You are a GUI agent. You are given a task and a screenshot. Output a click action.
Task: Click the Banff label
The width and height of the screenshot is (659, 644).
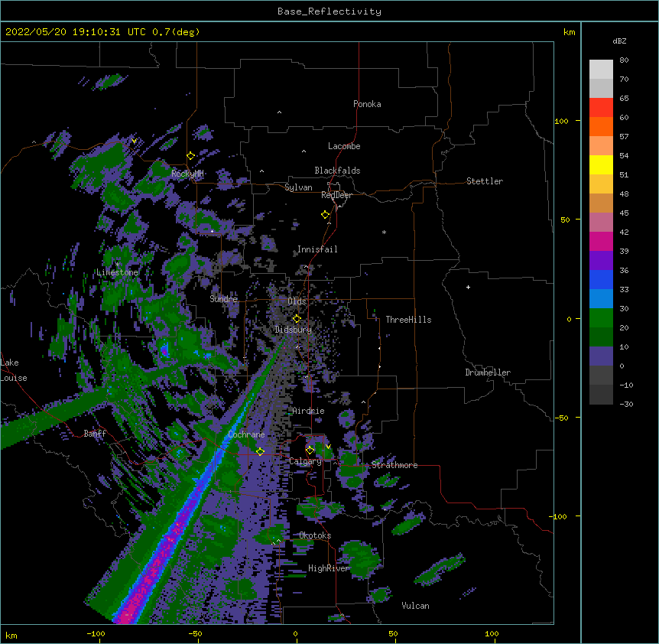pos(95,434)
